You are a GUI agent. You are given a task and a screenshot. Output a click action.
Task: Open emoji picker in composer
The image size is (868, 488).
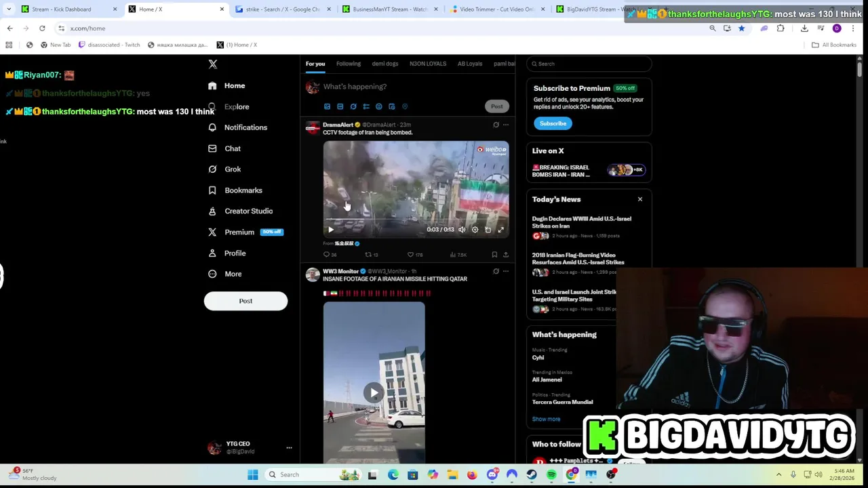pyautogui.click(x=379, y=106)
